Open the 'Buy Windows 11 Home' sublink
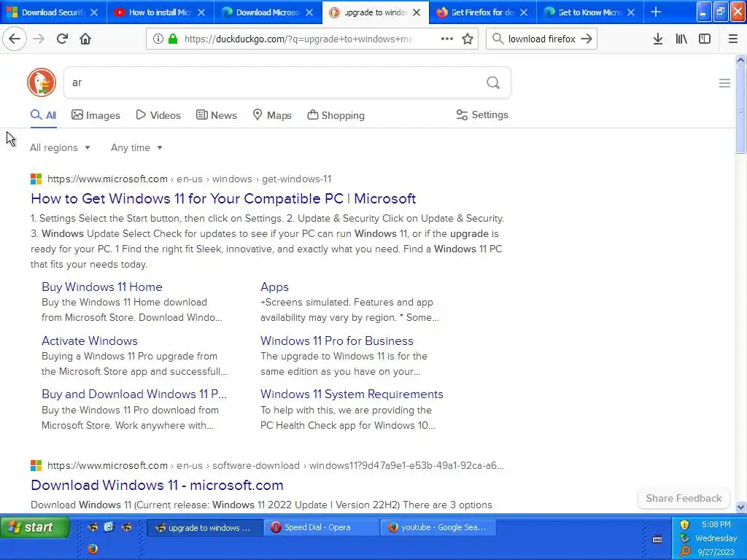Screen dimensions: 747x560 [x=102, y=287]
